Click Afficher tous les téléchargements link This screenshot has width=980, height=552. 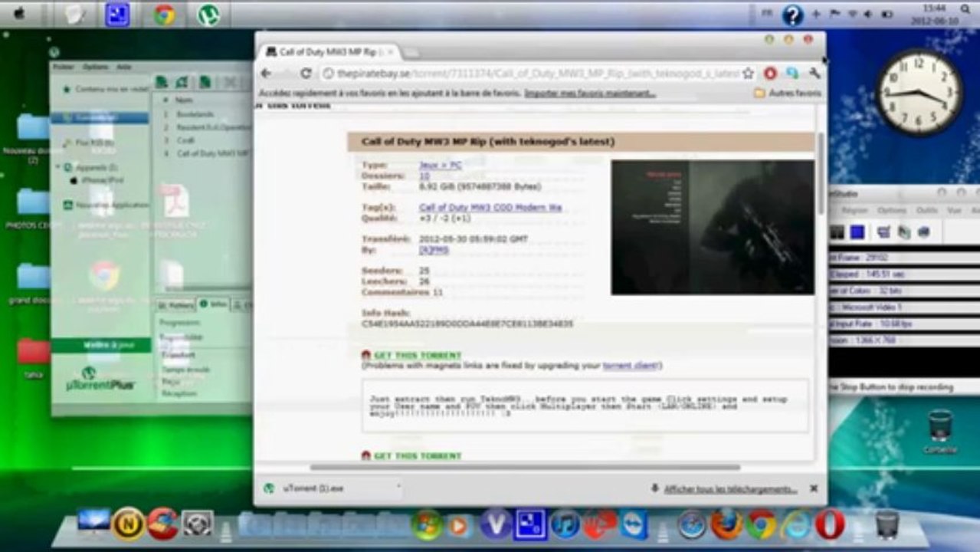pos(730,489)
